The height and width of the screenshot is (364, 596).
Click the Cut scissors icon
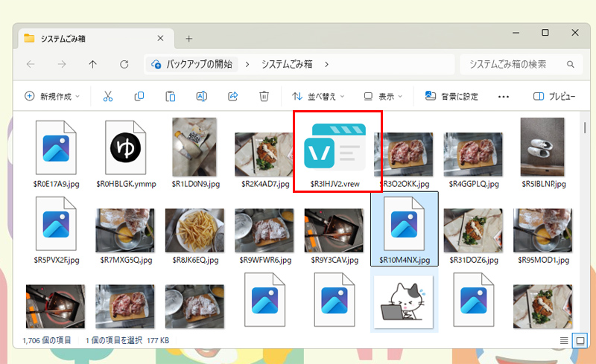107,96
